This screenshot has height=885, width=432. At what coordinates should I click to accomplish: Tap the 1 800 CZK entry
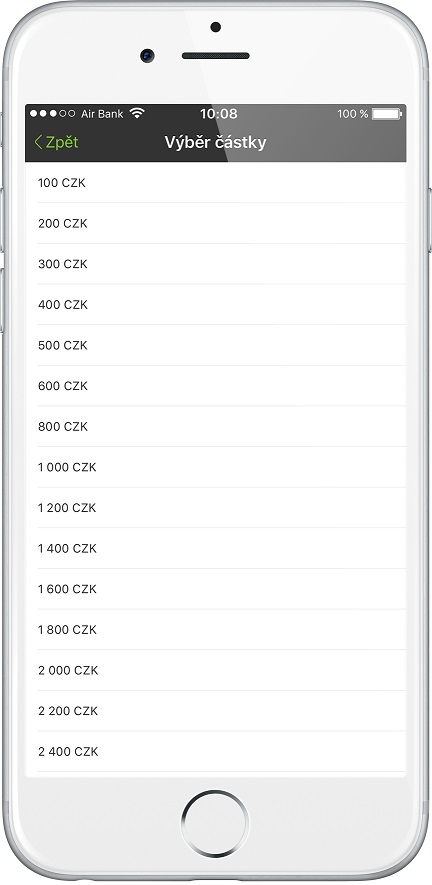tap(216, 630)
